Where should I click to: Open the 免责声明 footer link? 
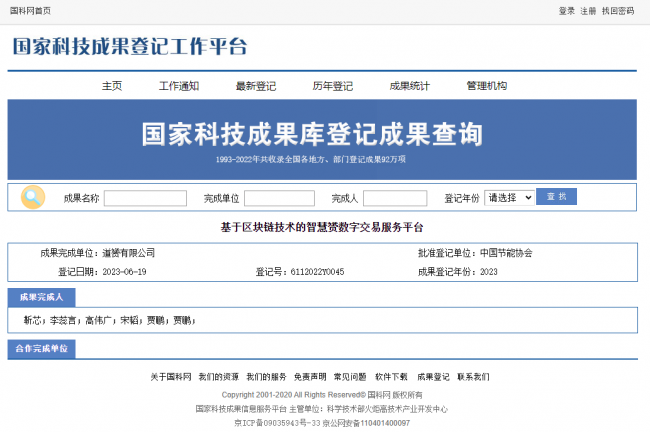point(310,377)
